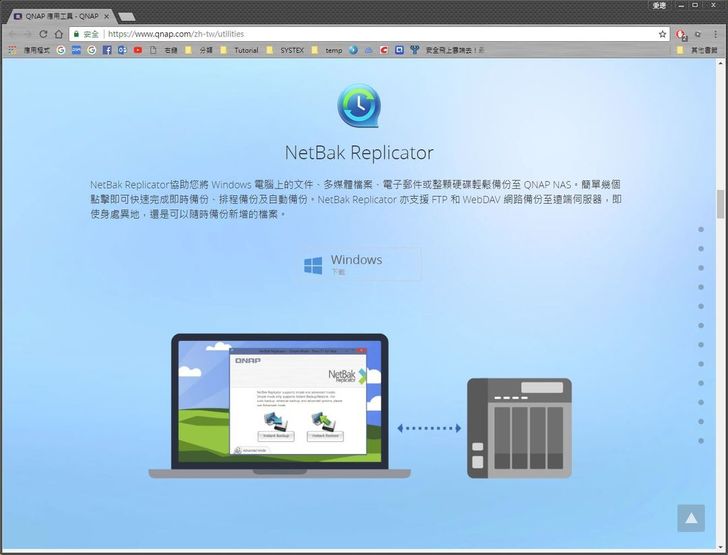Bookmark this page with the star icon
This screenshot has width=728, height=555.
(x=662, y=34)
